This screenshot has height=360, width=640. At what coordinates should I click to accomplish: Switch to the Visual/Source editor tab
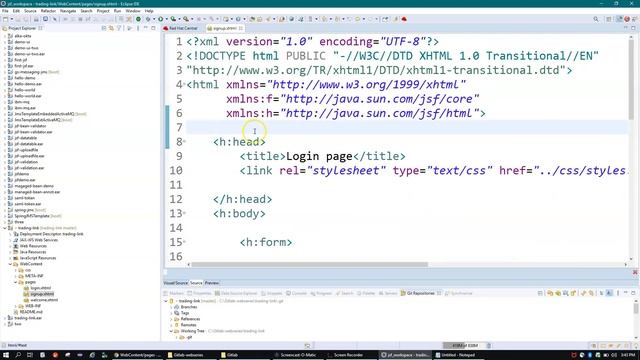[x=176, y=283]
